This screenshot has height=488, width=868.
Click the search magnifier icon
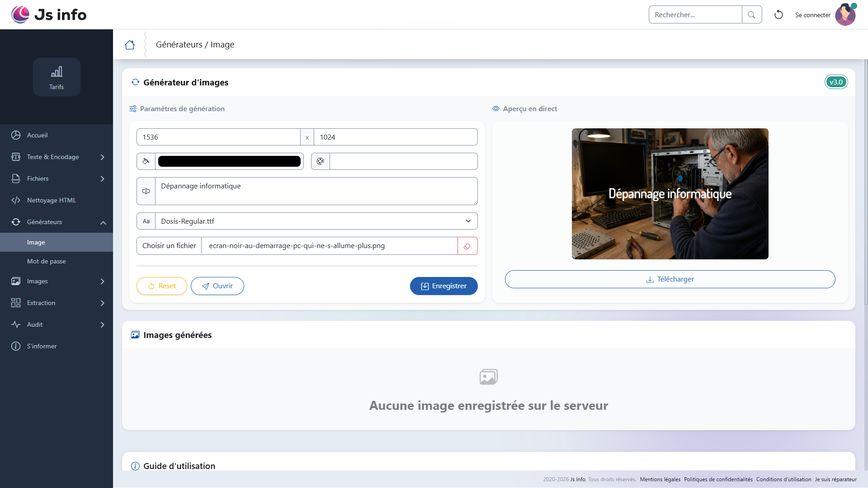tap(751, 14)
